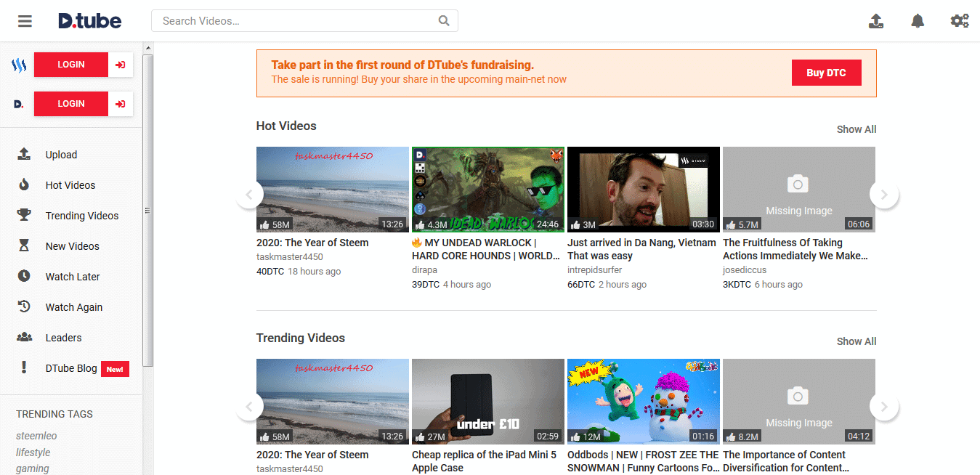Screen dimensions: 980x475
Task: Click the Leaders people icon
Action: click(24, 338)
